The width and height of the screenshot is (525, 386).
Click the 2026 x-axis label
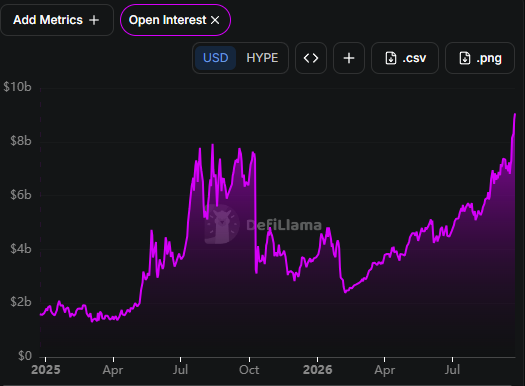[x=317, y=370]
